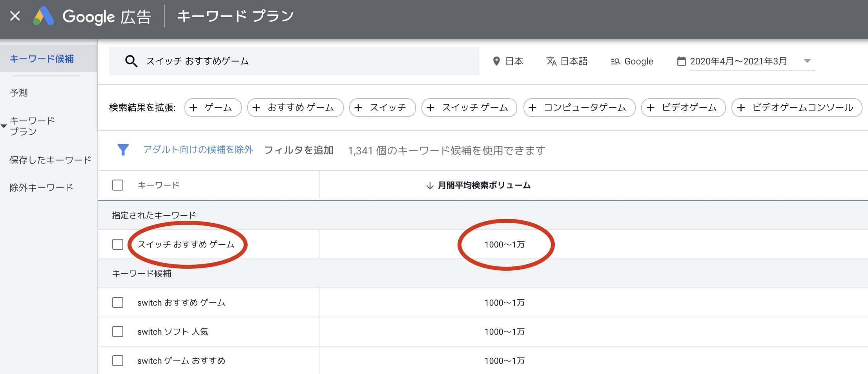Click the アダルト向けの候補を除外 filter link
868x374 pixels.
198,150
